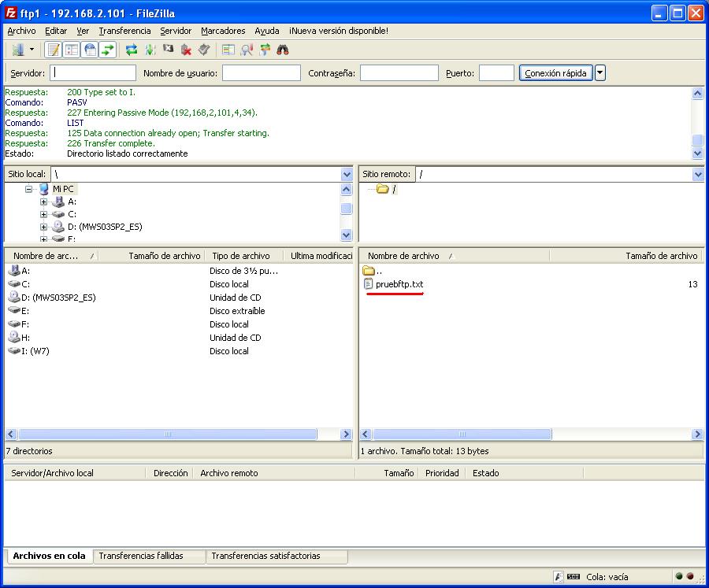Expand the Mi PC tree node
This screenshot has width=709, height=588.
[x=28, y=189]
